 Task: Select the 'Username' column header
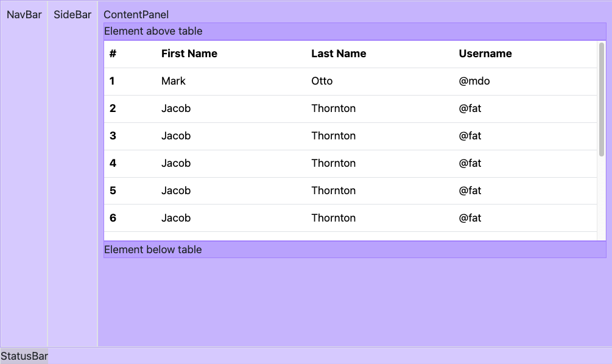click(x=485, y=54)
